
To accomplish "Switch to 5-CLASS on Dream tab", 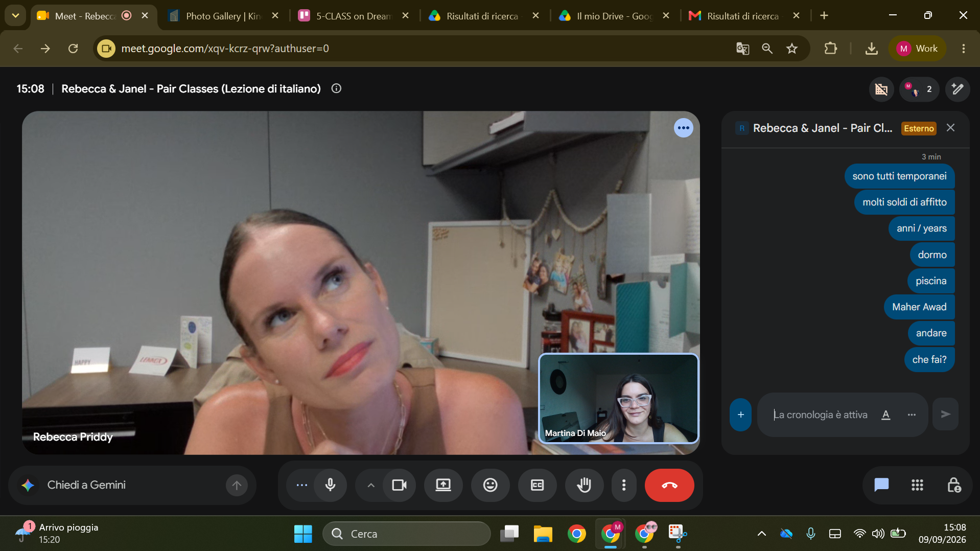I will tap(354, 16).
